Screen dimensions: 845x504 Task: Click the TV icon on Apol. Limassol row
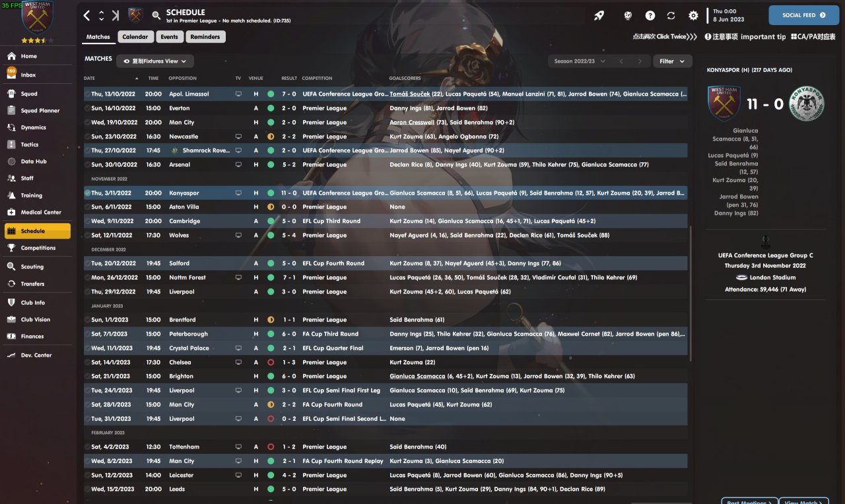click(x=238, y=94)
